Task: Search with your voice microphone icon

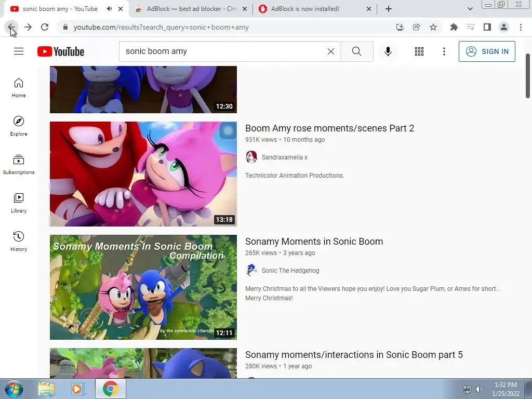Action: pos(388,51)
